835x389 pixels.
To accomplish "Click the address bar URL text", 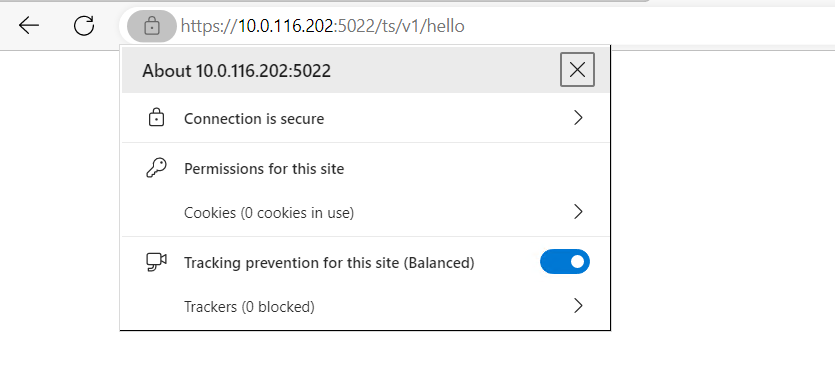I will pyautogui.click(x=323, y=26).
